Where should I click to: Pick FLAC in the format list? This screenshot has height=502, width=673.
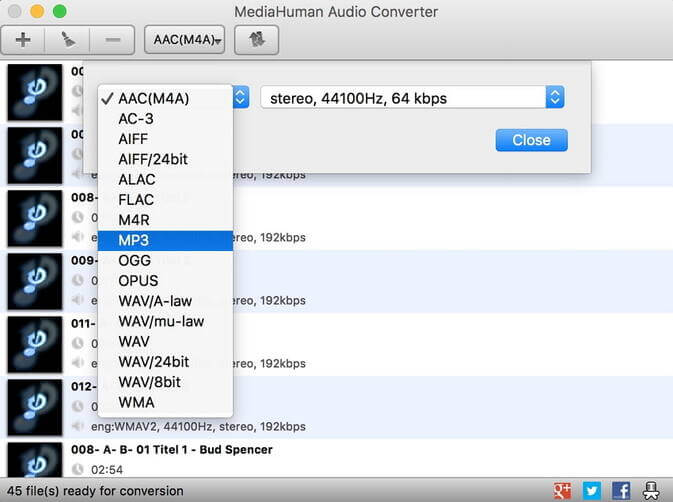[x=165, y=200]
